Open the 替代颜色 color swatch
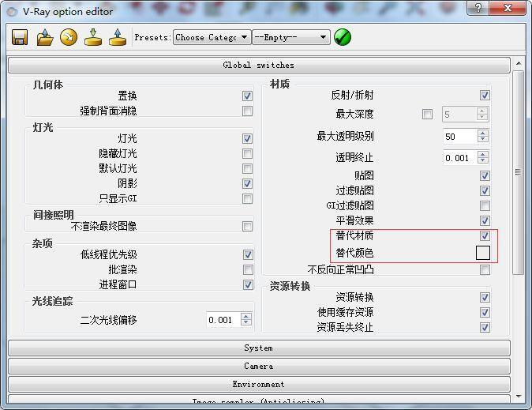Viewport: 532px width, 410px height. point(483,253)
